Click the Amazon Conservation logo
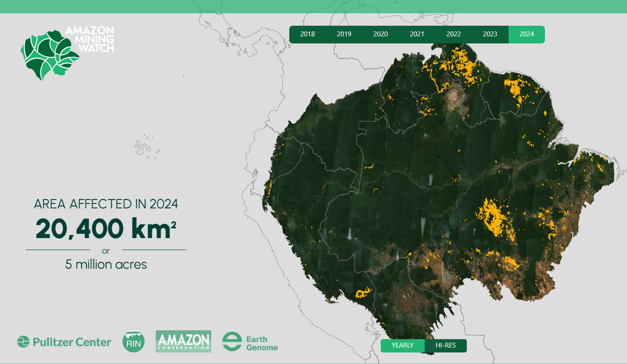 point(183,341)
